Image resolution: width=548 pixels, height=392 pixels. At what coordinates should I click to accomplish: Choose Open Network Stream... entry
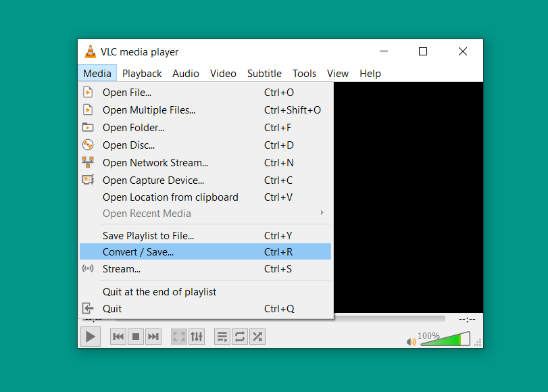click(205, 163)
